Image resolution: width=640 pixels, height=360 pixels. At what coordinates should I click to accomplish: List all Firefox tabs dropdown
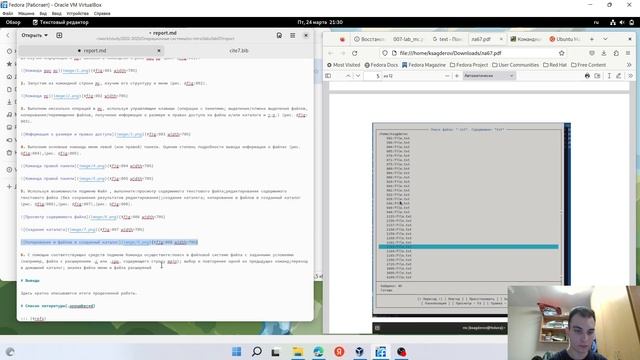click(x=605, y=39)
